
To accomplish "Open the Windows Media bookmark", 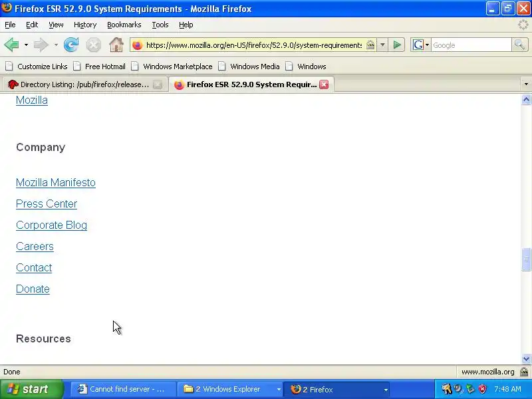I will (x=249, y=66).
